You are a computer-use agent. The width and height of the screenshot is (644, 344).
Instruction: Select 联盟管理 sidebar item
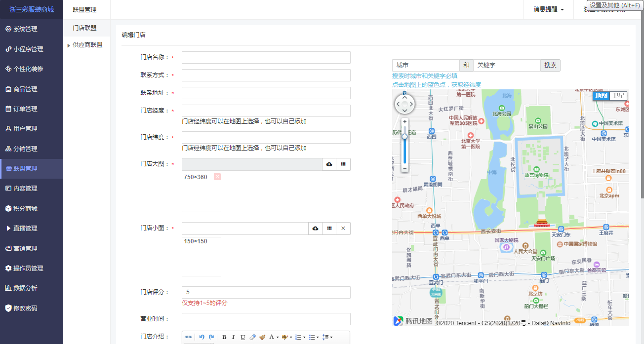coord(32,168)
